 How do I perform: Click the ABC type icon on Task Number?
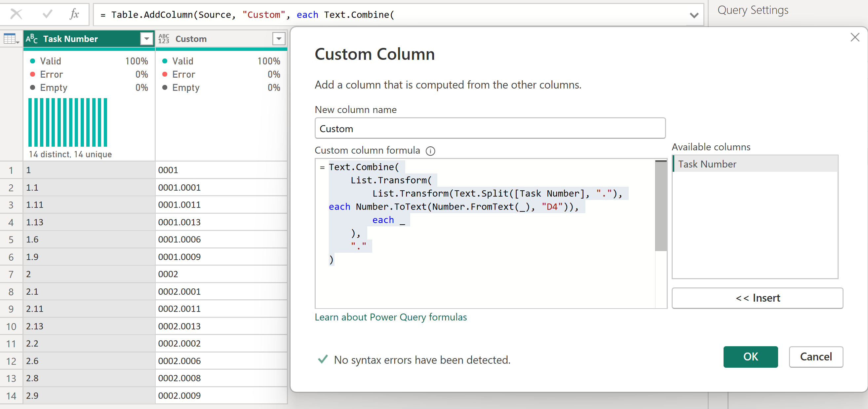32,39
